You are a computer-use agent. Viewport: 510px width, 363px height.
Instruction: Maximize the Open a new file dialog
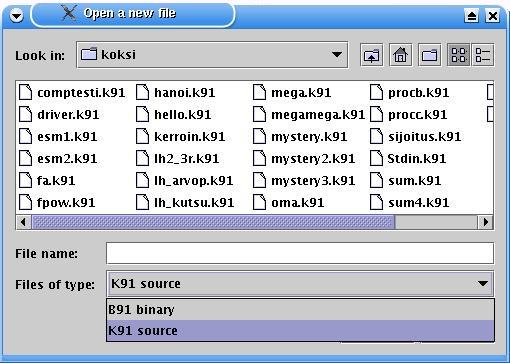pyautogui.click(x=471, y=16)
